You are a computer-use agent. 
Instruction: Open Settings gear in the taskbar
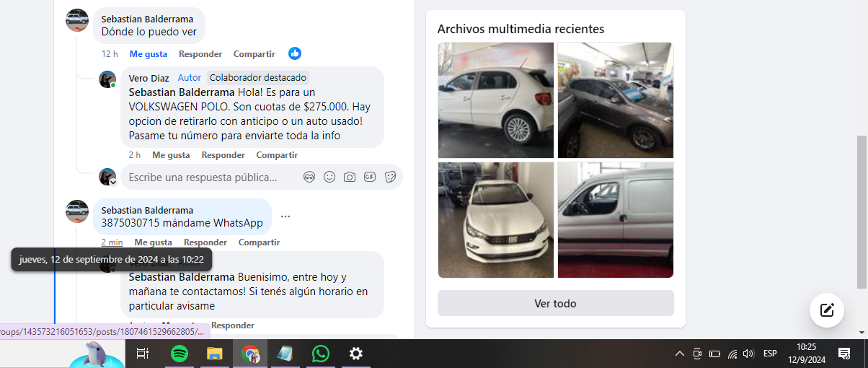(x=355, y=354)
